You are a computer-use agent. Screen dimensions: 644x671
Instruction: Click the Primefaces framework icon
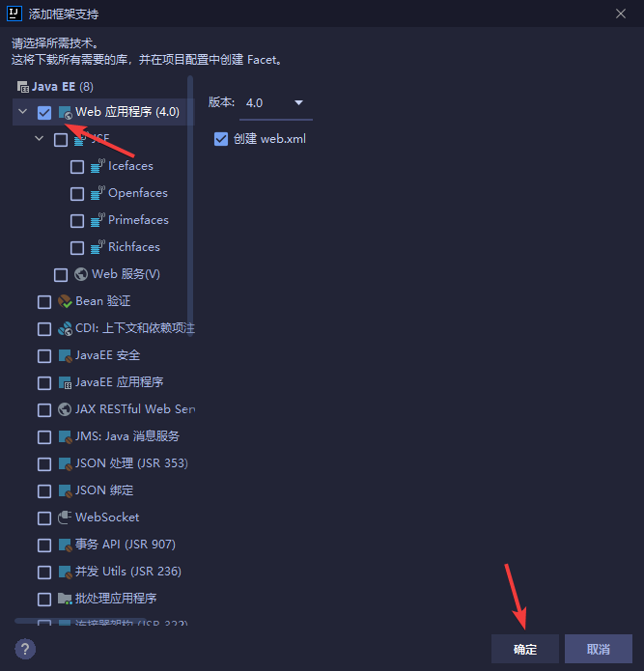(98, 220)
